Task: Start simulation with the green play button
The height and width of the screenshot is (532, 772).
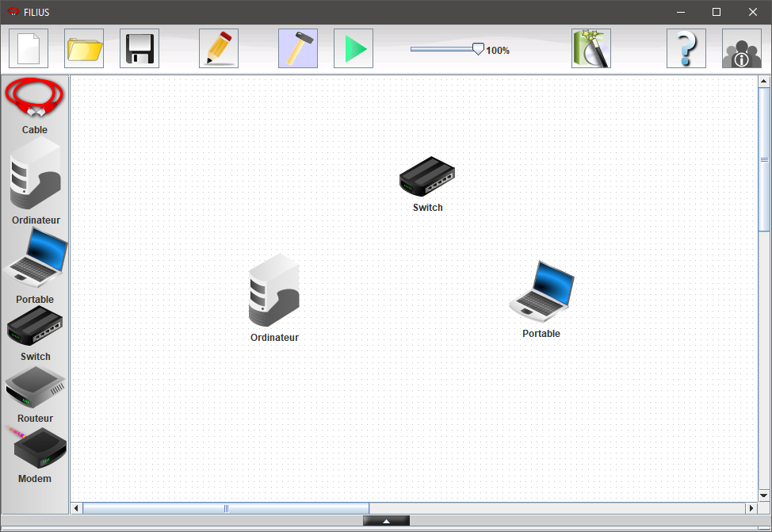Action: click(354, 48)
